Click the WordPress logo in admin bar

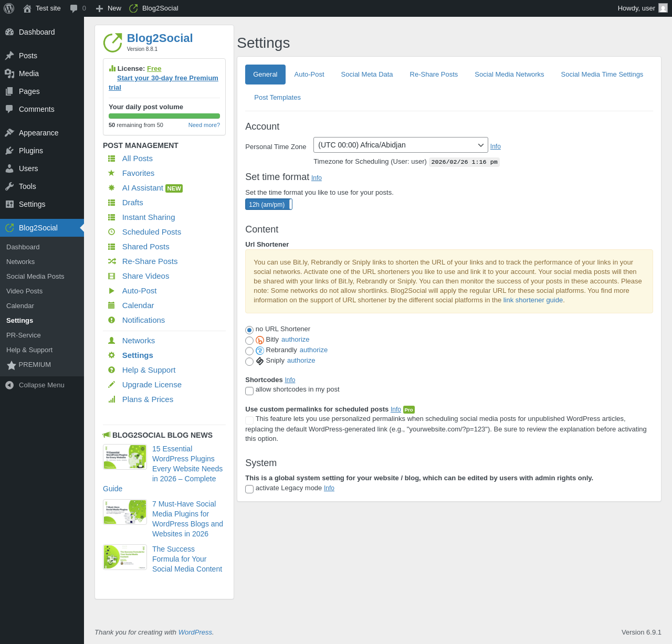[9, 8]
